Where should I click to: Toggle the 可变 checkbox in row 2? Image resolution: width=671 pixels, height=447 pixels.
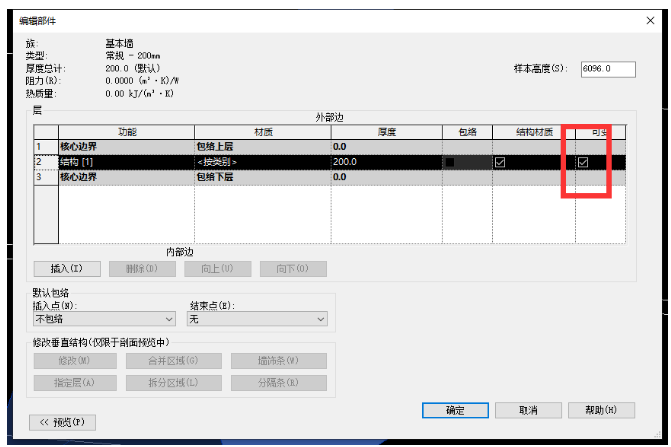[583, 162]
